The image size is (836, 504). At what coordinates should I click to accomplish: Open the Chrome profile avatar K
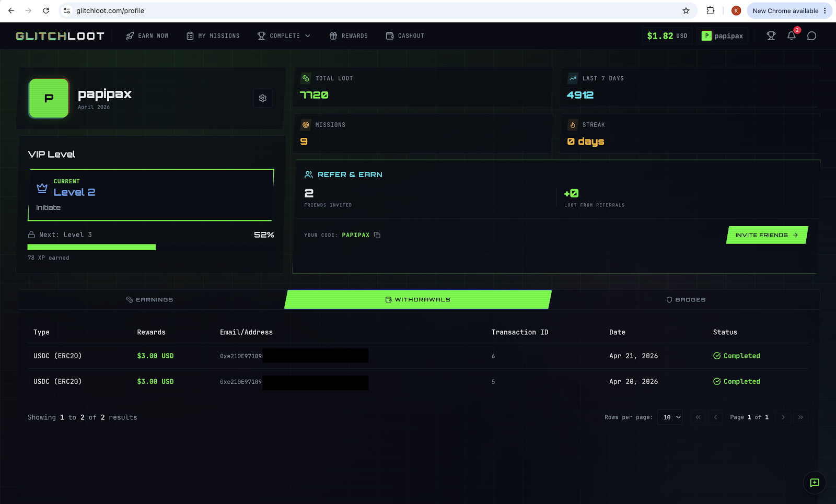coord(736,10)
